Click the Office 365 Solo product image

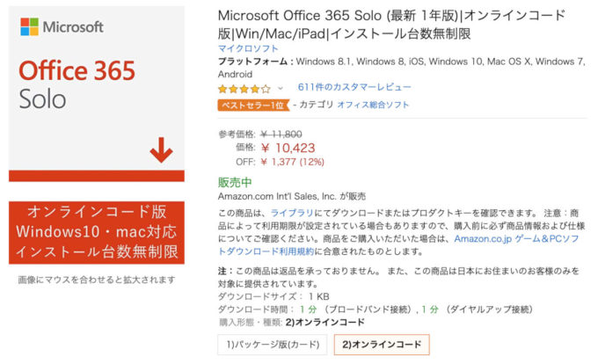(x=97, y=94)
